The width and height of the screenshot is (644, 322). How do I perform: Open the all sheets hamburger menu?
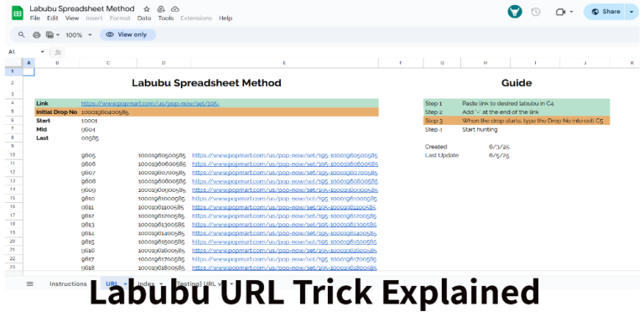(29, 283)
